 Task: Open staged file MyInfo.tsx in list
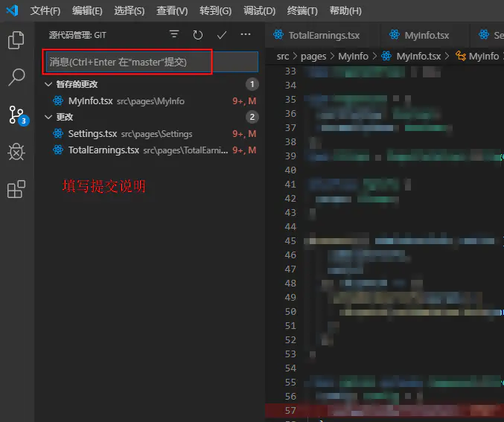coord(150,101)
